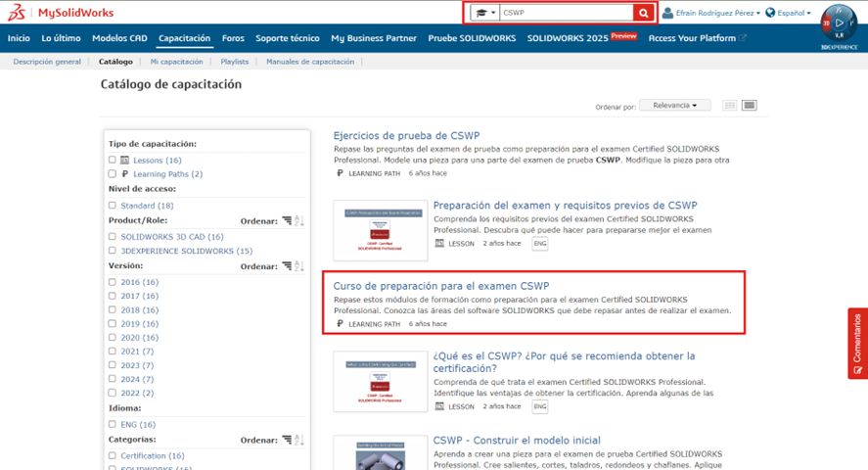Open Soporte técnico menu item

coord(288,38)
